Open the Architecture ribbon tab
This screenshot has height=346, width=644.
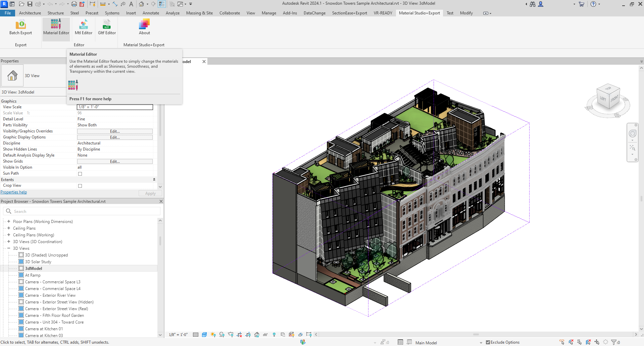coord(30,13)
